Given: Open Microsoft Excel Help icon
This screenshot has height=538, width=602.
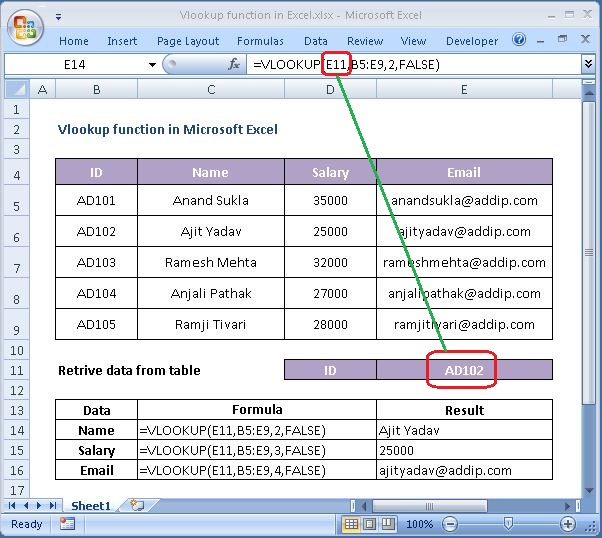Looking at the screenshot, I should pos(519,39).
